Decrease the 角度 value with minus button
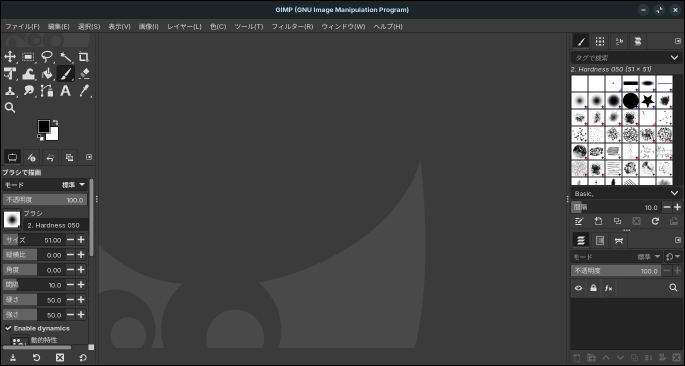This screenshot has width=685, height=366. point(70,270)
